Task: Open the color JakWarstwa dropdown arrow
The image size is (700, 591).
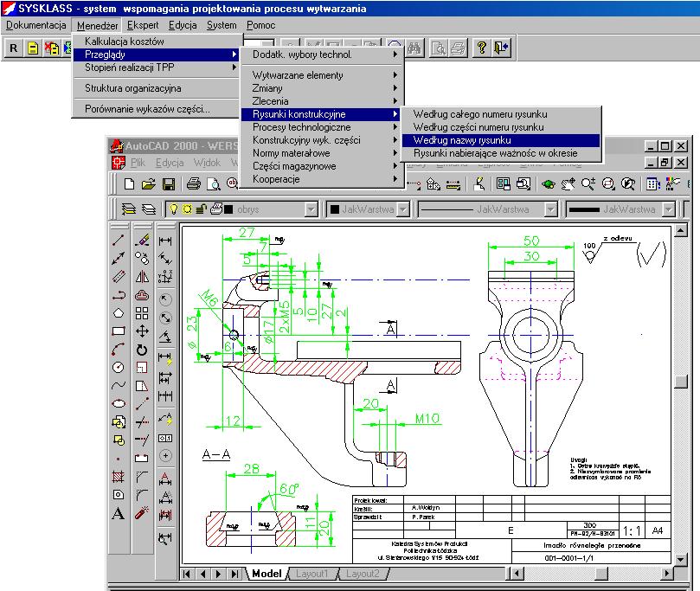Action: (403, 209)
